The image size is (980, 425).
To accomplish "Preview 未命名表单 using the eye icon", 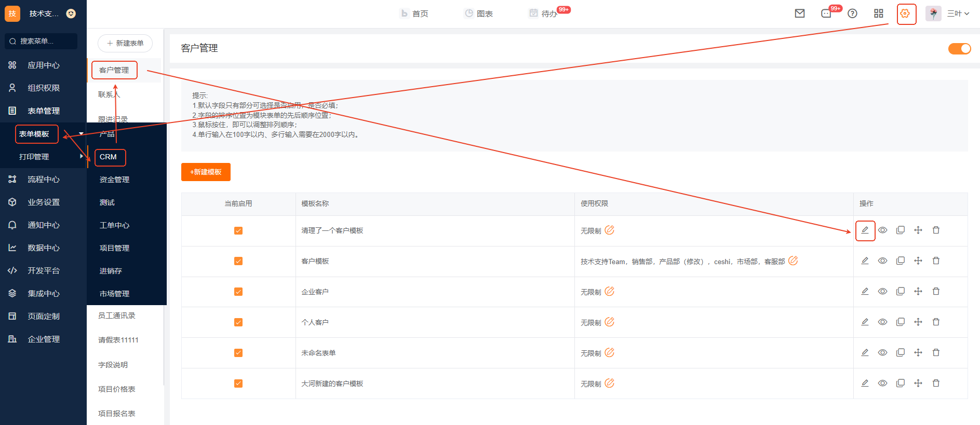I will (882, 353).
